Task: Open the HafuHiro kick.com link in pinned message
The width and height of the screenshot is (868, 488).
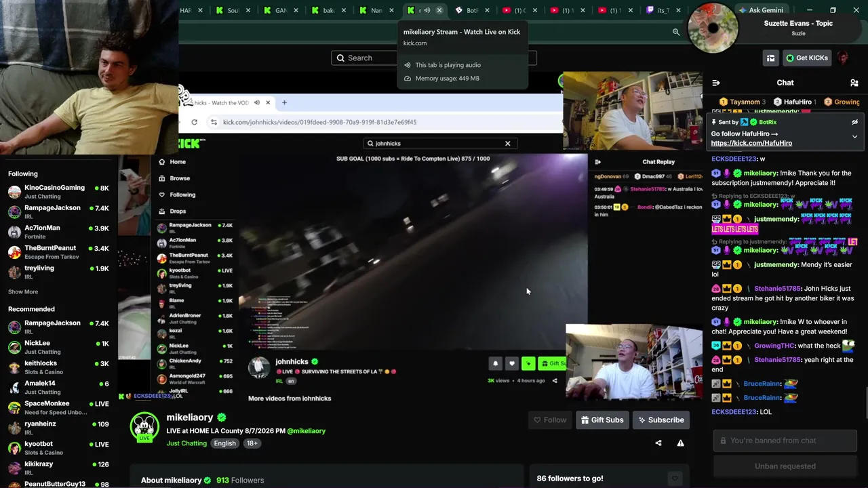Action: point(751,143)
